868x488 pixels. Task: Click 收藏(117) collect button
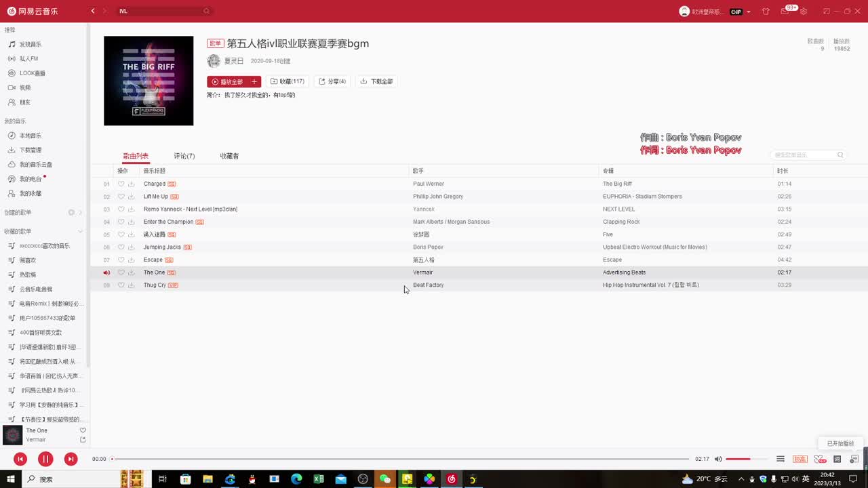[x=288, y=81]
